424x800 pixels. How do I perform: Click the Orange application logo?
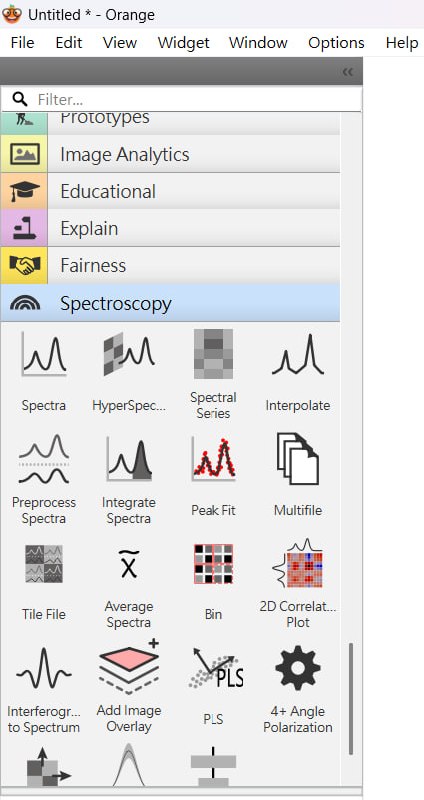(12, 14)
